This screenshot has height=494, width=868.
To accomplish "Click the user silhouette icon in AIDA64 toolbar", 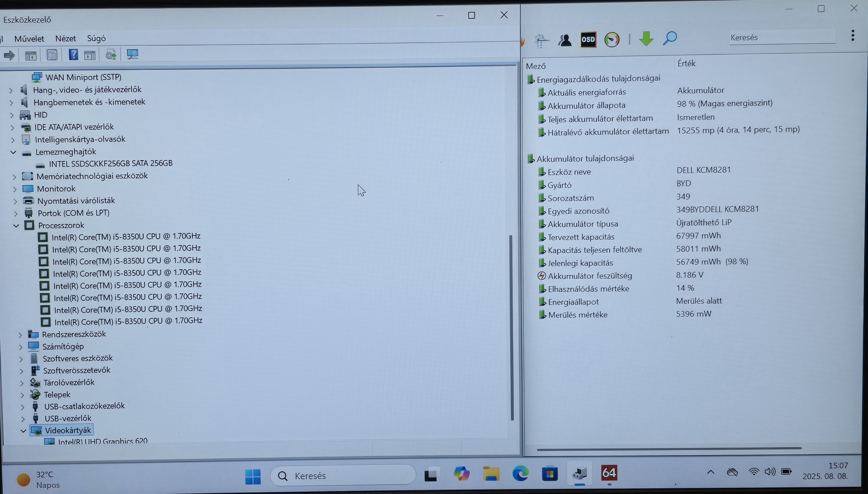I will click(x=565, y=40).
